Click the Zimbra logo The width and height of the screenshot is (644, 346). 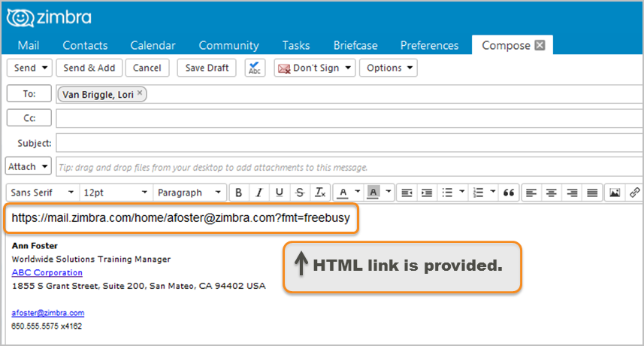pyautogui.click(x=50, y=17)
